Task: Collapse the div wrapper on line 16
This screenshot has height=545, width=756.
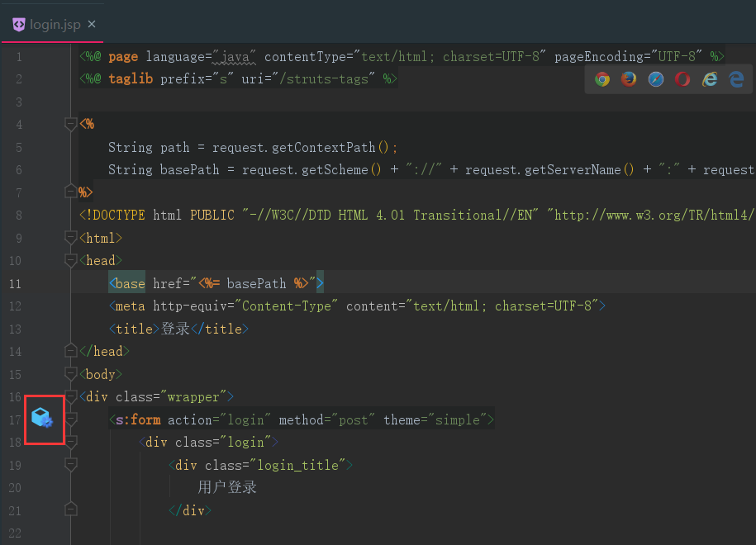Action: [x=70, y=396]
